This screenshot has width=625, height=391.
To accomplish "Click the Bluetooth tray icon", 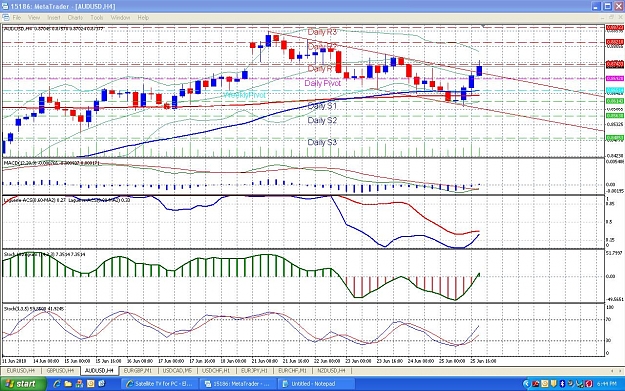I will pyautogui.click(x=562, y=384).
